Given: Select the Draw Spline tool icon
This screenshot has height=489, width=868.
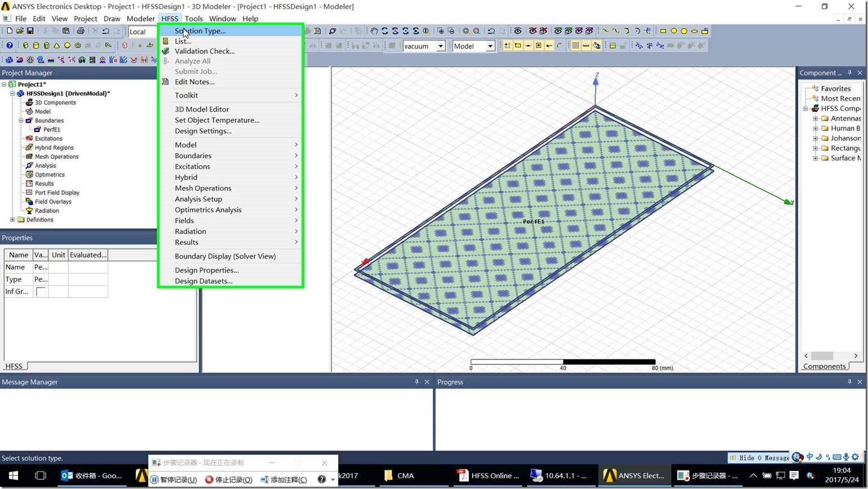Looking at the screenshot, I should click(x=615, y=31).
